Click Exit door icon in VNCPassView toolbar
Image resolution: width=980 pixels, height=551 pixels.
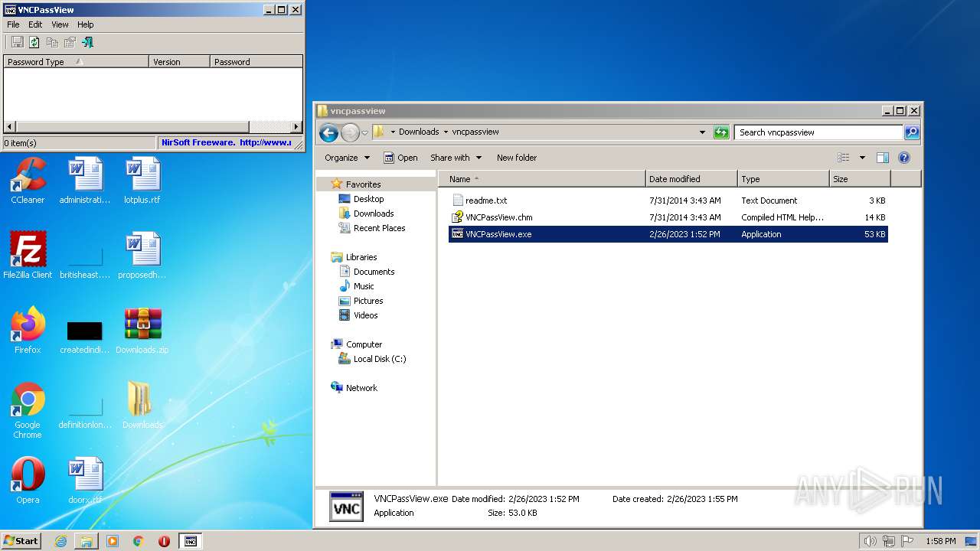tap(87, 42)
